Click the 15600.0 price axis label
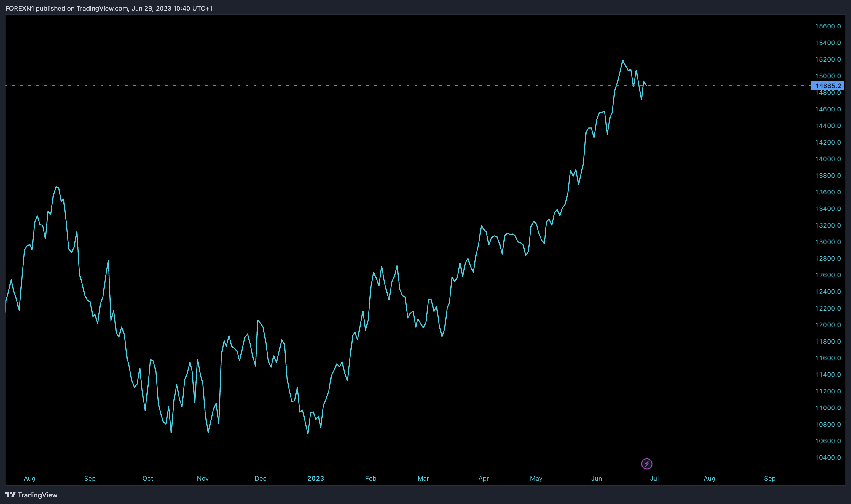Image resolution: width=851 pixels, height=504 pixels. [828, 26]
